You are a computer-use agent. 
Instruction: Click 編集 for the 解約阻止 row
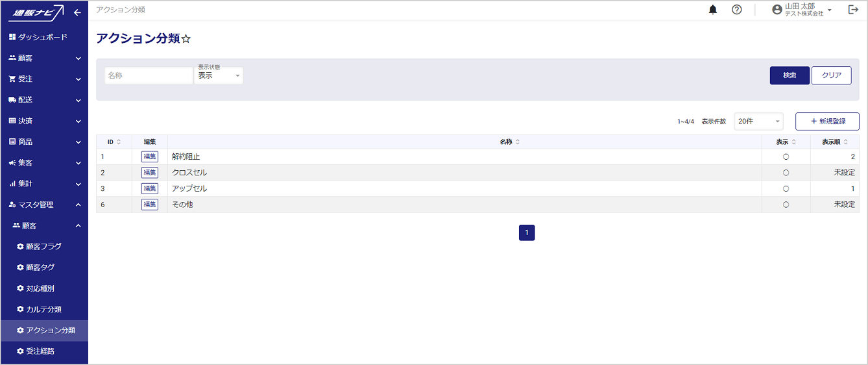[150, 157]
